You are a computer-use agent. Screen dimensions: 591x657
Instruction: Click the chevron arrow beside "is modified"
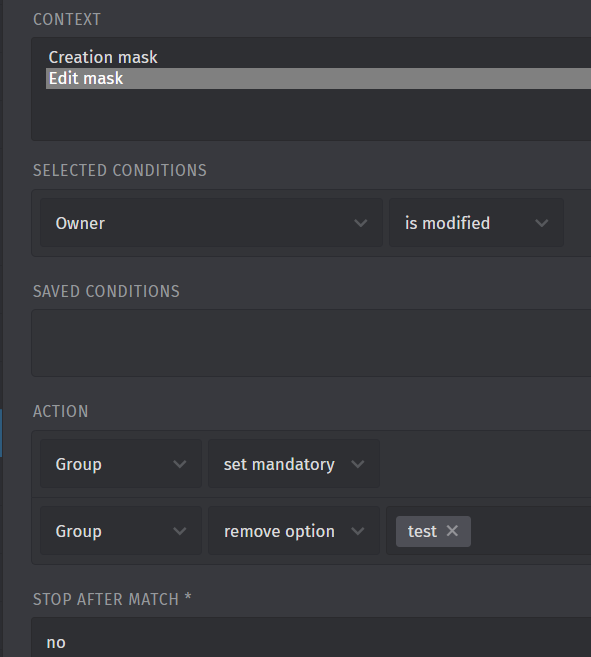click(x=542, y=223)
